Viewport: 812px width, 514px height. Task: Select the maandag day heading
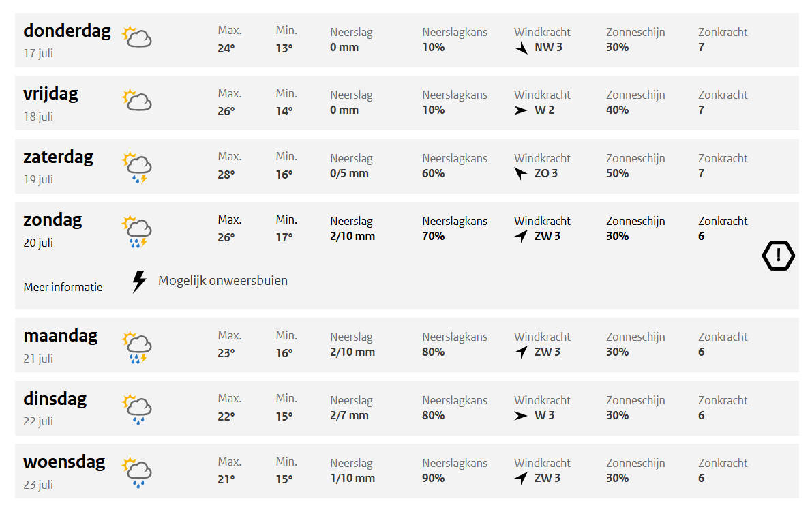(61, 336)
